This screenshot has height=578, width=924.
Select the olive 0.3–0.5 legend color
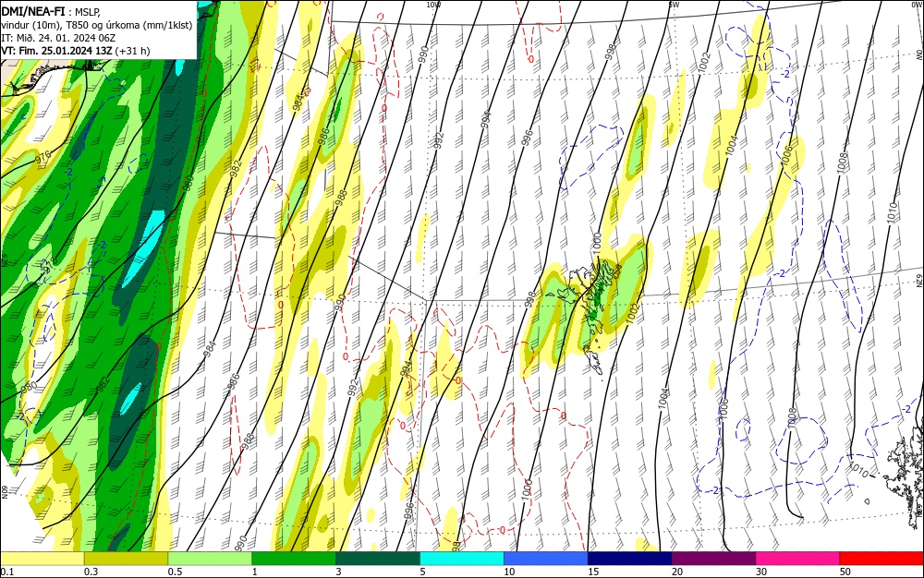pyautogui.click(x=126, y=559)
